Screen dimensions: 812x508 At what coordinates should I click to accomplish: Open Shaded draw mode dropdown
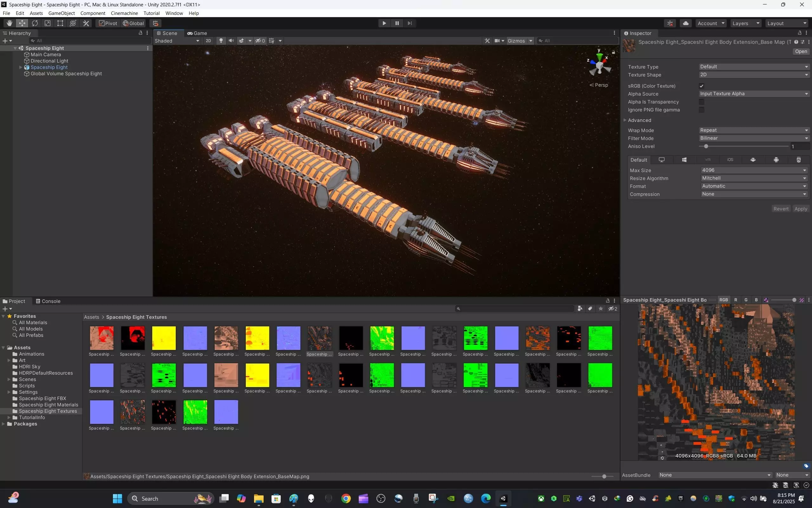[177, 41]
